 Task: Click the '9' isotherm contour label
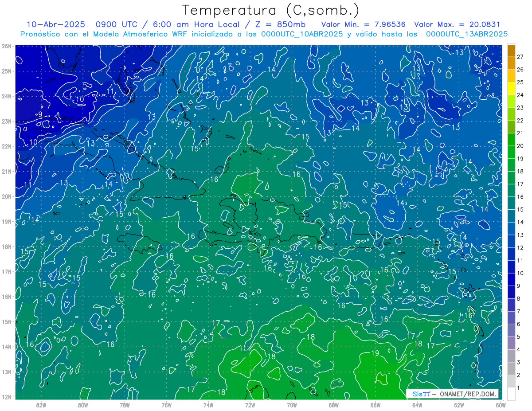click(x=40, y=114)
